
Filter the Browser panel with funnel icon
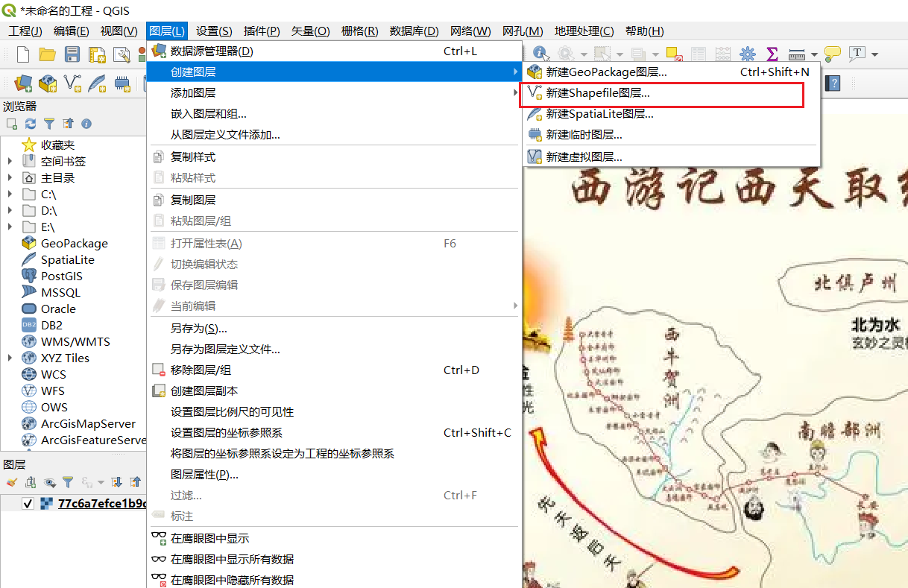pos(49,124)
